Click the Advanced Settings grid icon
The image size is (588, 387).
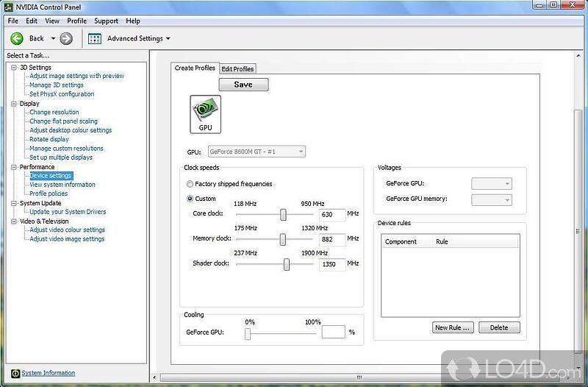point(95,38)
